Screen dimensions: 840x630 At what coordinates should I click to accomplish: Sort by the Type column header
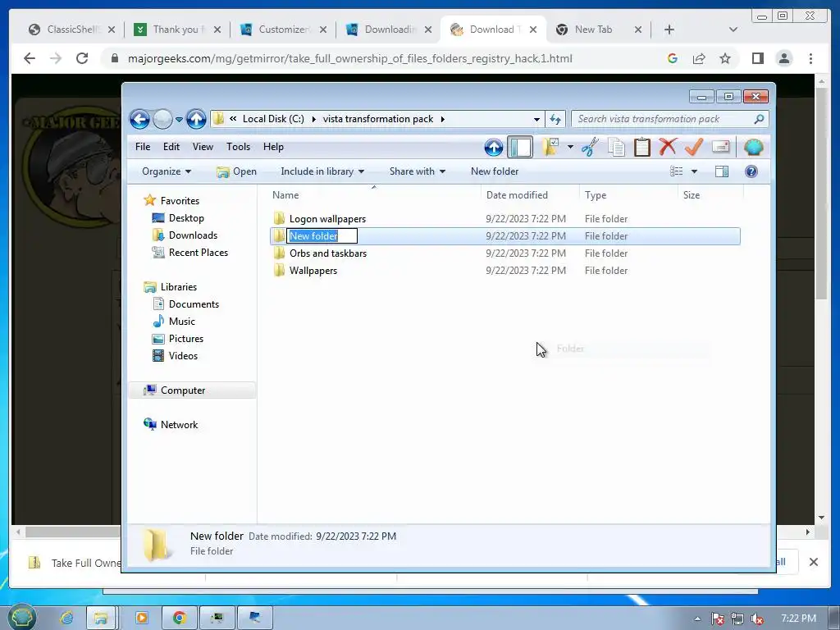point(628,195)
